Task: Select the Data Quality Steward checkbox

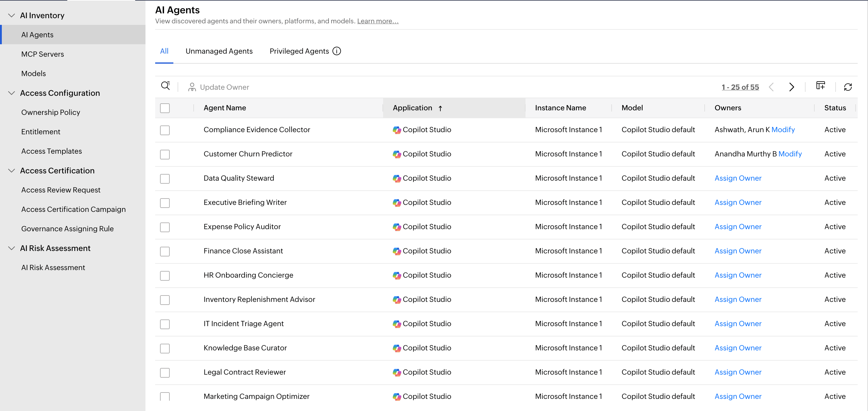Action: (165, 179)
